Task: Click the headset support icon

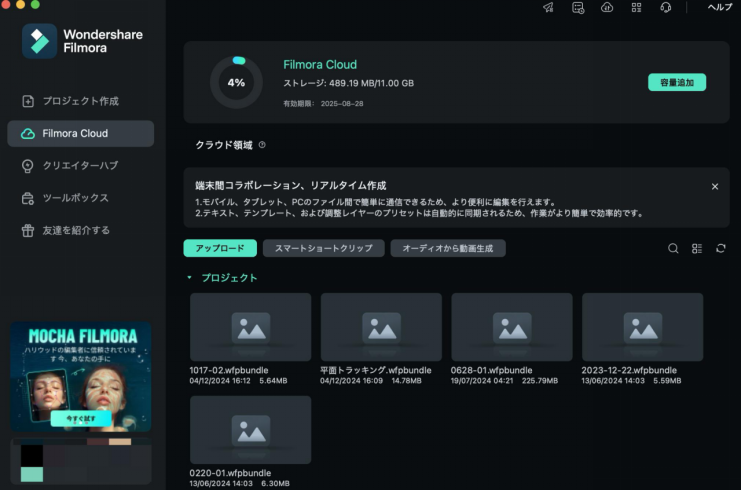Action: (x=665, y=8)
